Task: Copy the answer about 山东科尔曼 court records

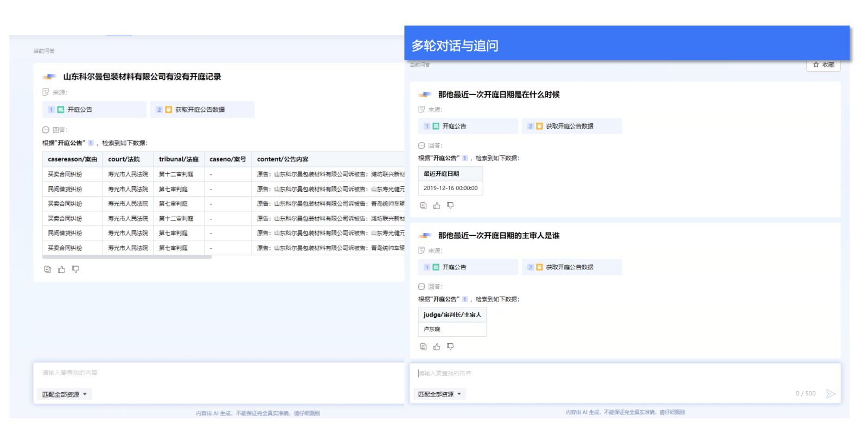Action: 47,269
